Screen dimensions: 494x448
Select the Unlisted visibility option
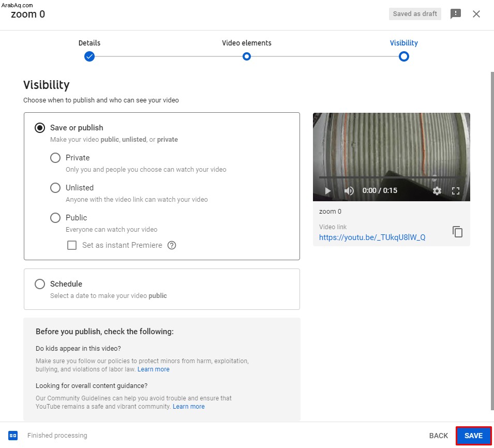pos(55,188)
